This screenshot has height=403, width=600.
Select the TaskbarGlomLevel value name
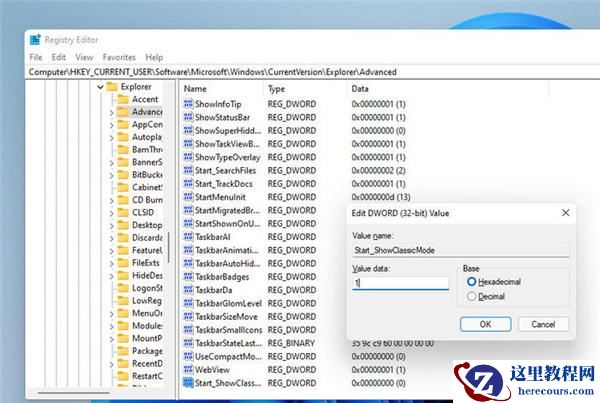(x=228, y=303)
